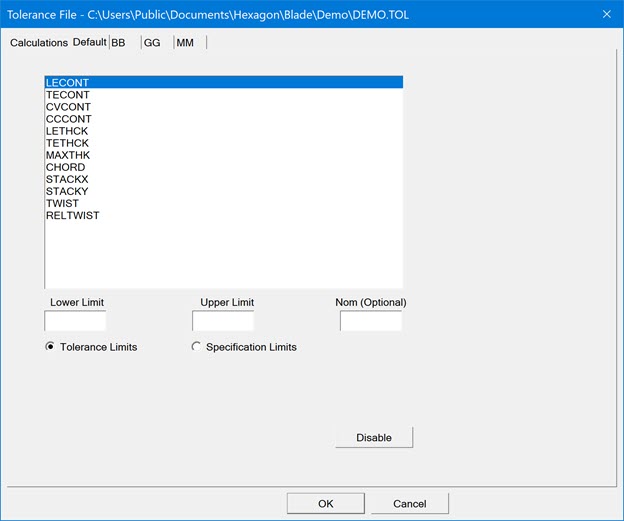Switch to the Calculations tab
Screen dimensions: 624x521
click(39, 43)
